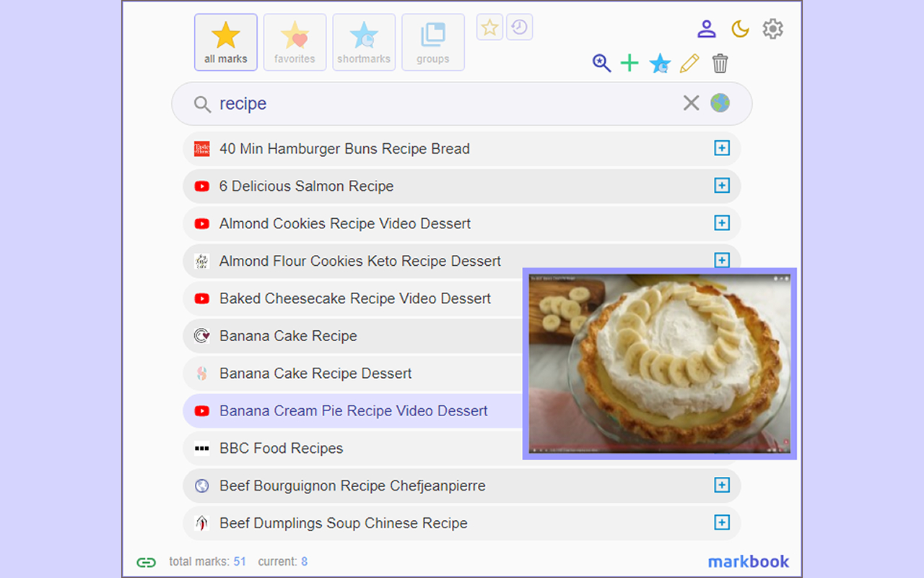Open settings via the gear icon

772,29
